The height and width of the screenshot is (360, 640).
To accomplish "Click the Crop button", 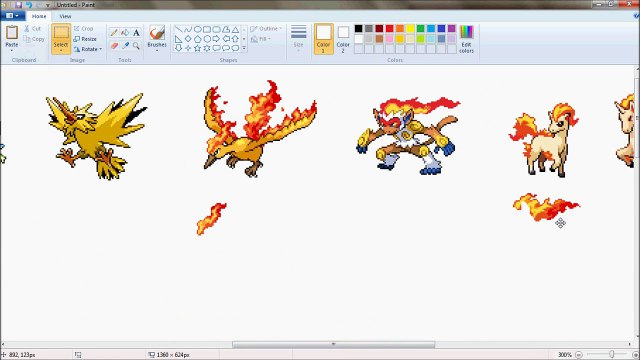I will pyautogui.click(x=84, y=29).
